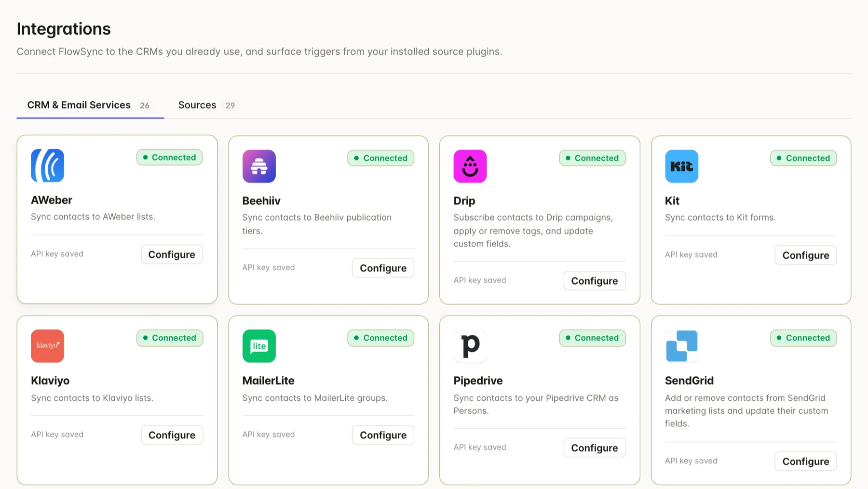This screenshot has height=489, width=868.
Task: Click Pipedrive's Connected status badge
Action: 592,338
